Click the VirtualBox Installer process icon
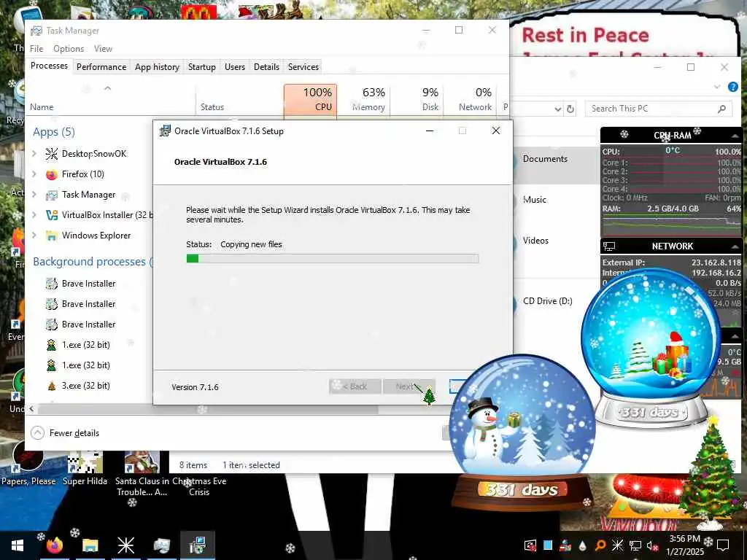Viewport: 747px width, 560px height. click(52, 215)
